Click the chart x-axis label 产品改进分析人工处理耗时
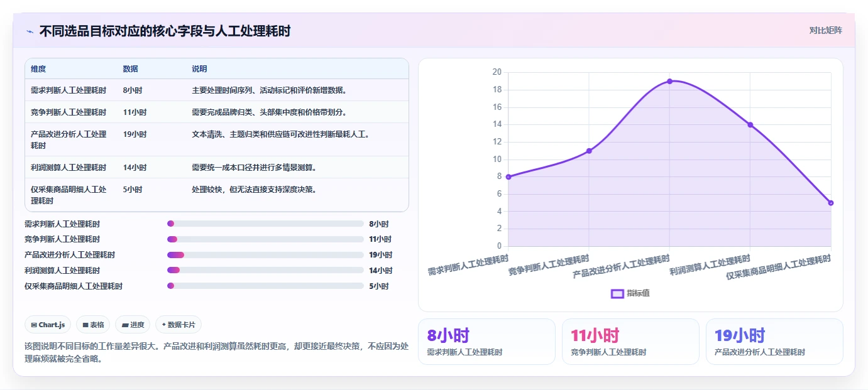 pyautogui.click(x=622, y=266)
